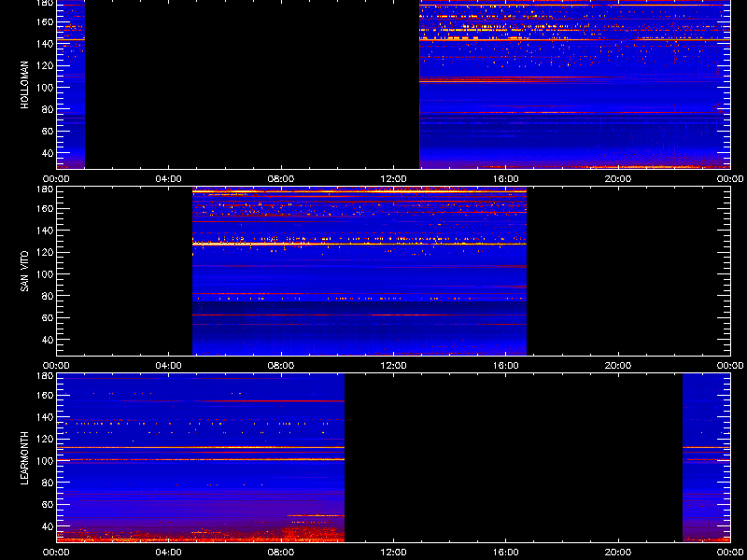Viewport: 747px width, 560px height.
Task: Select the 140 frequency tick of Holloman panel
Action: click(x=47, y=43)
